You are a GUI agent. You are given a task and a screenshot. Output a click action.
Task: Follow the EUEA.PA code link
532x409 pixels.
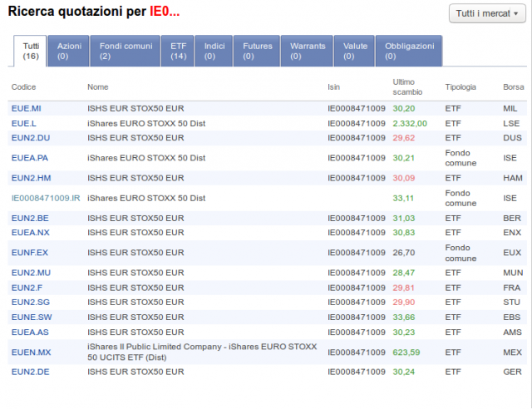pyautogui.click(x=30, y=158)
